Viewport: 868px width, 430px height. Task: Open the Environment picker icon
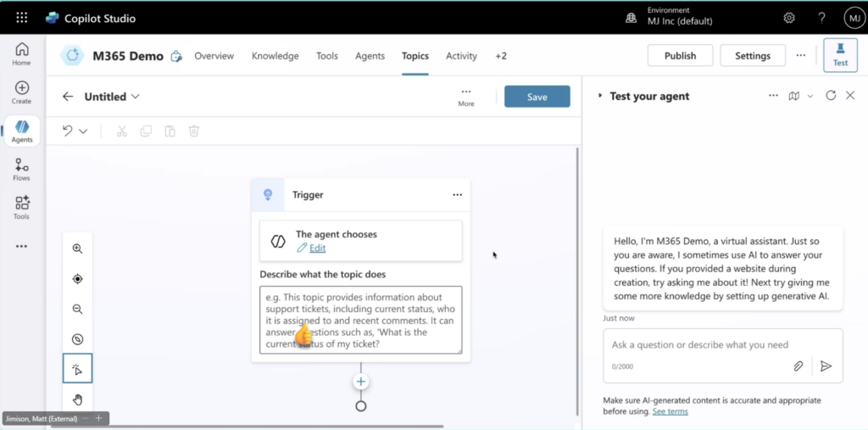coord(631,18)
